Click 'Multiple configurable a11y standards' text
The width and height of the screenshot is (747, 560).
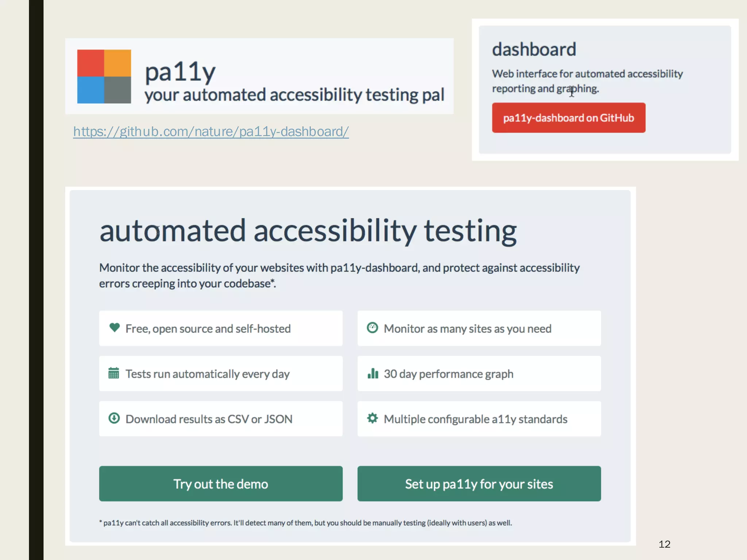(475, 419)
